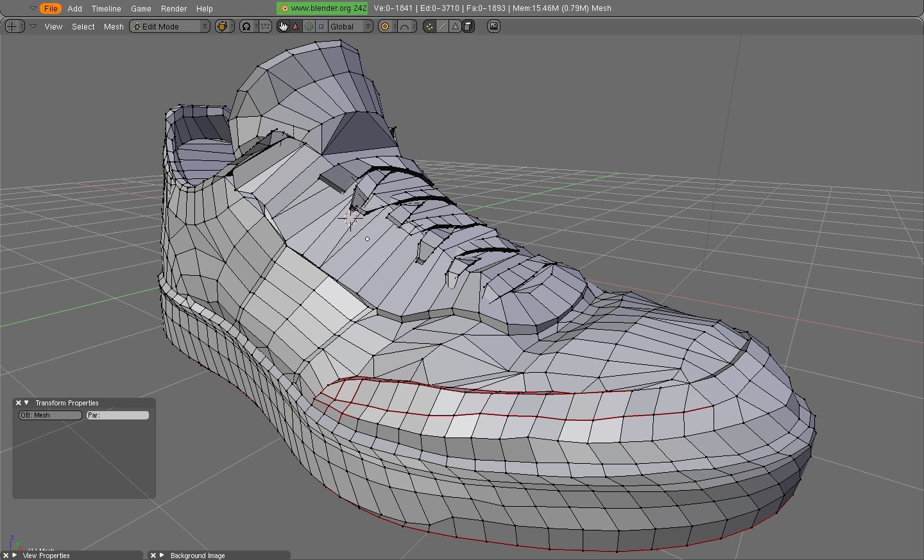Screen dimensions: 924x560
Task: Click the Par: parent field
Action: click(117, 415)
